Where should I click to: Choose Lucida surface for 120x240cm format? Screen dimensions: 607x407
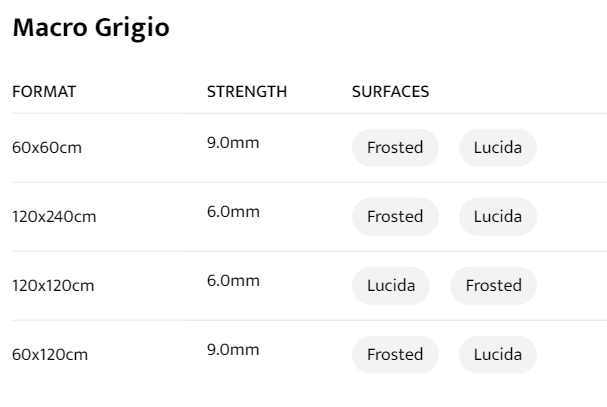pos(498,216)
